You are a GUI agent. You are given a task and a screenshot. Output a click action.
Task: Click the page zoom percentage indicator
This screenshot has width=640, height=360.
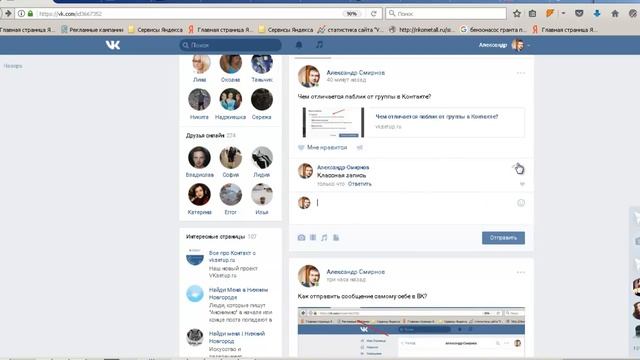tap(351, 13)
